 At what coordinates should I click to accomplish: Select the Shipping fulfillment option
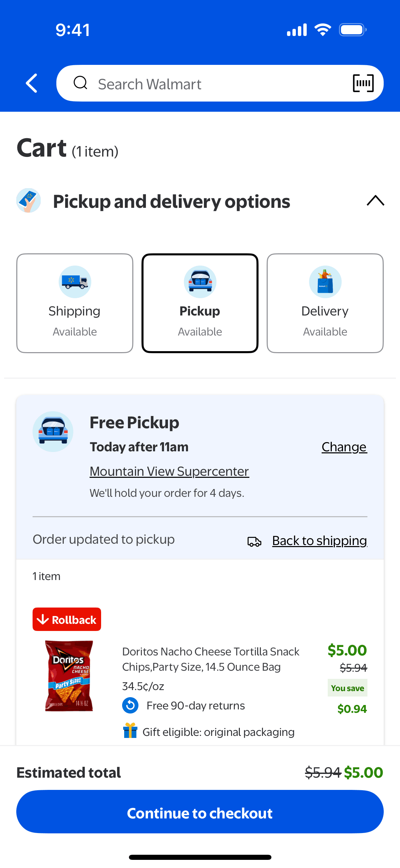[x=75, y=303]
